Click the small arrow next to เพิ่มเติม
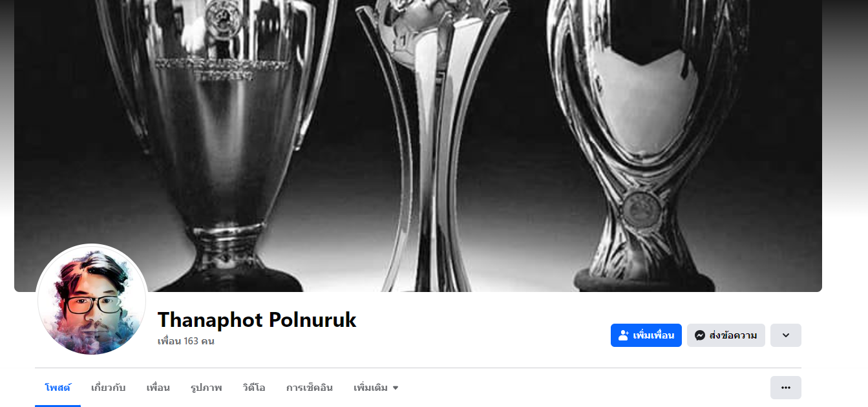This screenshot has height=407, width=868. pos(396,388)
